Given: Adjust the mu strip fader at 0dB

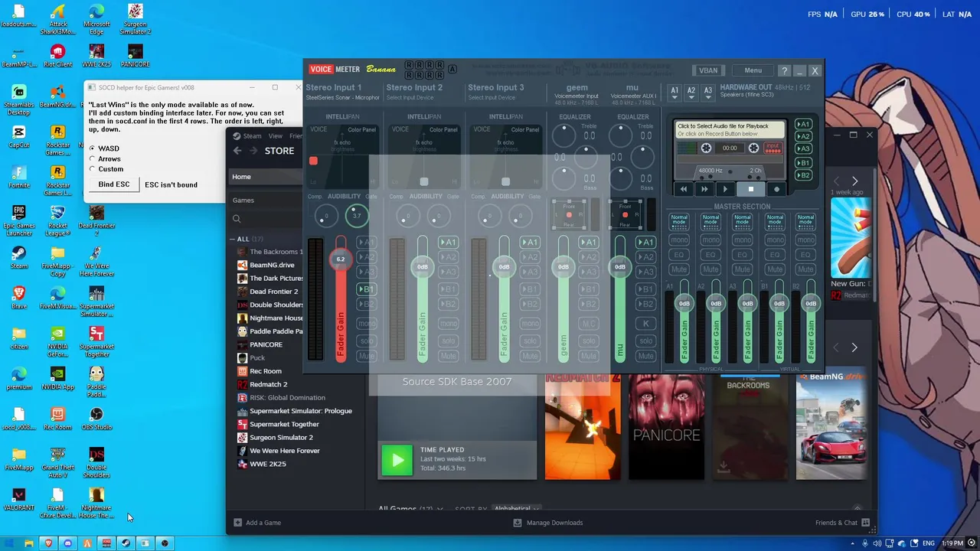Looking at the screenshot, I should (620, 267).
